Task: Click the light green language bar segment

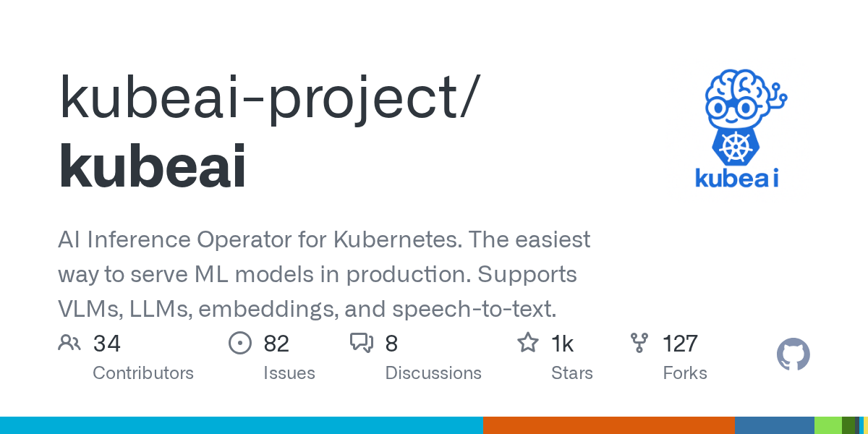Action: click(827, 425)
